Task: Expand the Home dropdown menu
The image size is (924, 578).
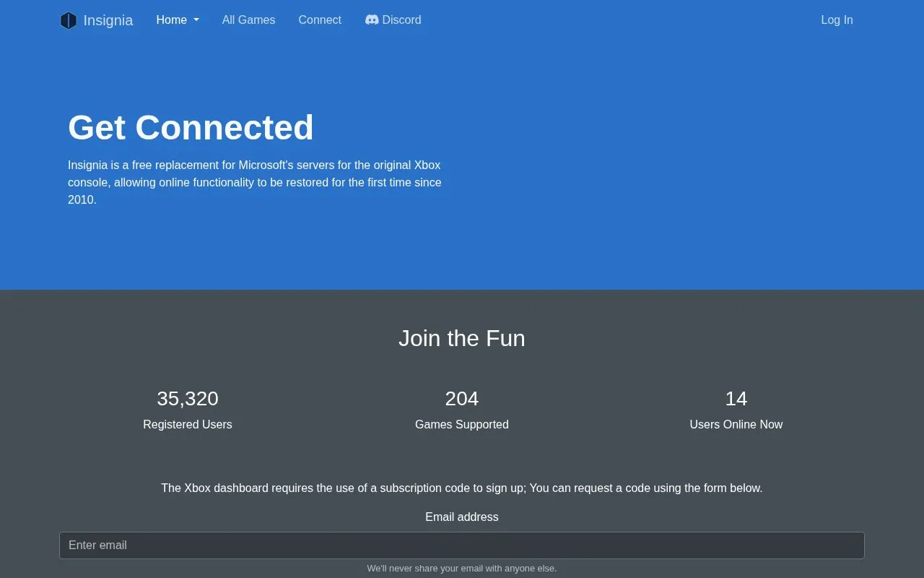Action: click(178, 20)
